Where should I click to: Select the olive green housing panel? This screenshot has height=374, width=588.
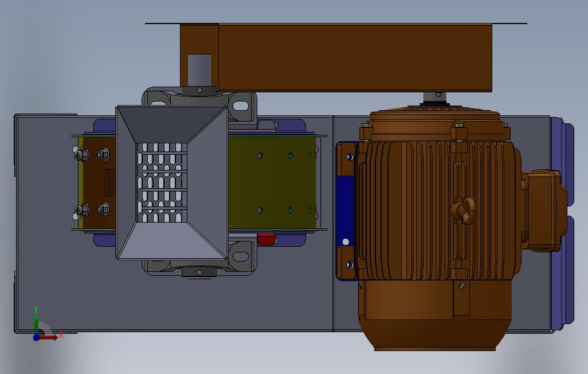(273, 182)
